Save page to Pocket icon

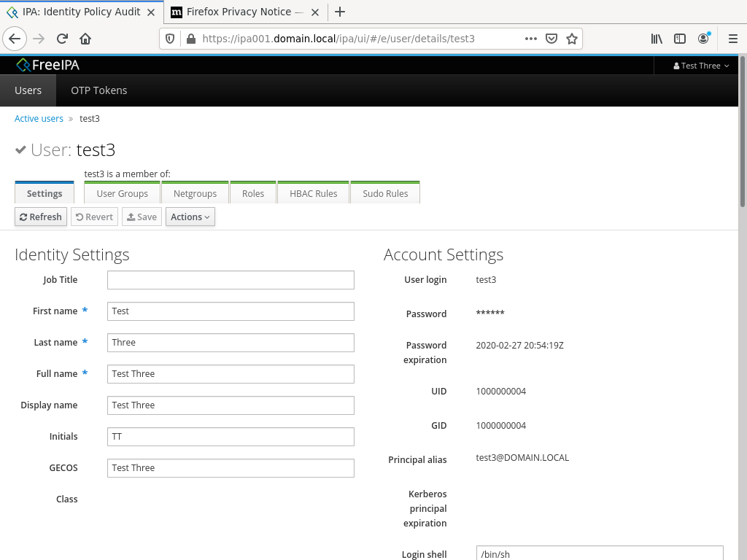point(551,39)
